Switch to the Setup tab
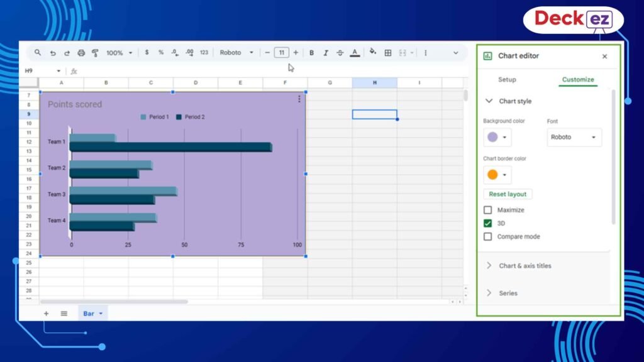 coord(507,80)
